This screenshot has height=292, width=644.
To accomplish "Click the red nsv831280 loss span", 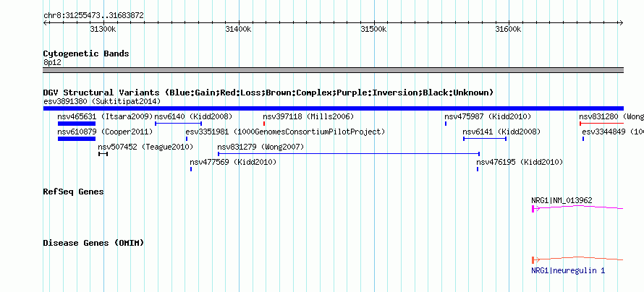I will (601, 124).
